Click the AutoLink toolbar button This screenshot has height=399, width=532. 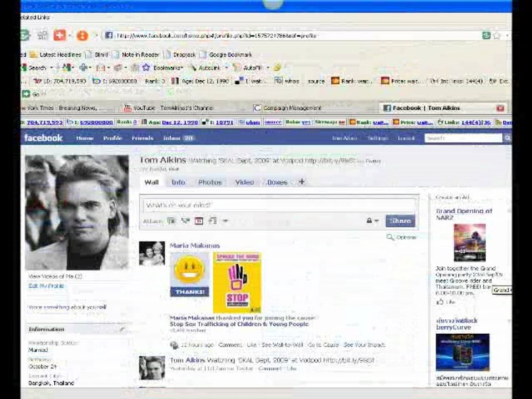pos(205,68)
